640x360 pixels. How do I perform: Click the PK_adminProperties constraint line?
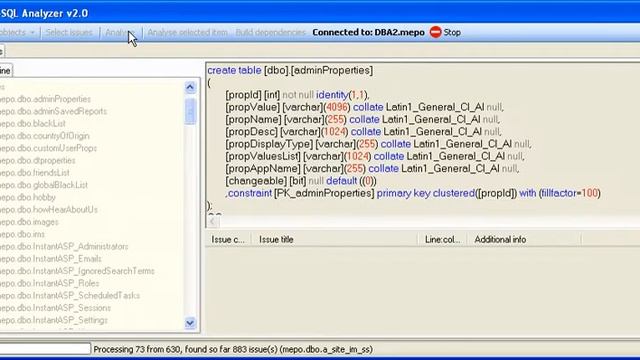[x=413, y=193]
